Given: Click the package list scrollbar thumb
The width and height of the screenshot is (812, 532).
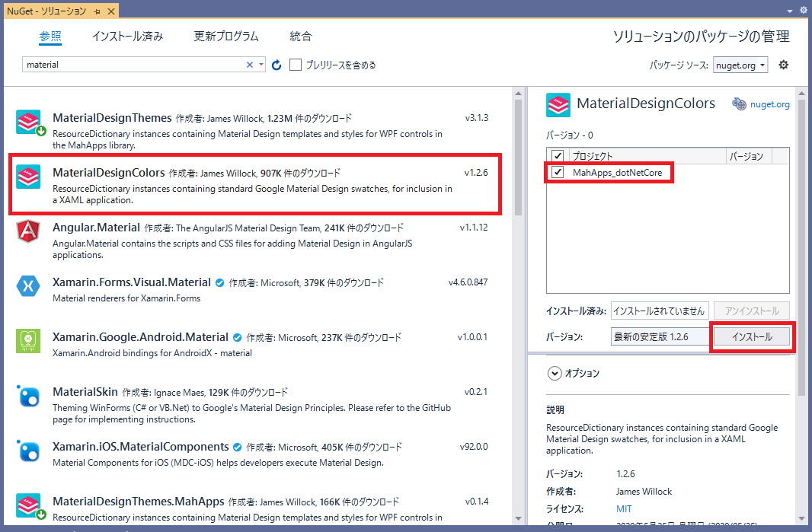Looking at the screenshot, I should click(518, 158).
